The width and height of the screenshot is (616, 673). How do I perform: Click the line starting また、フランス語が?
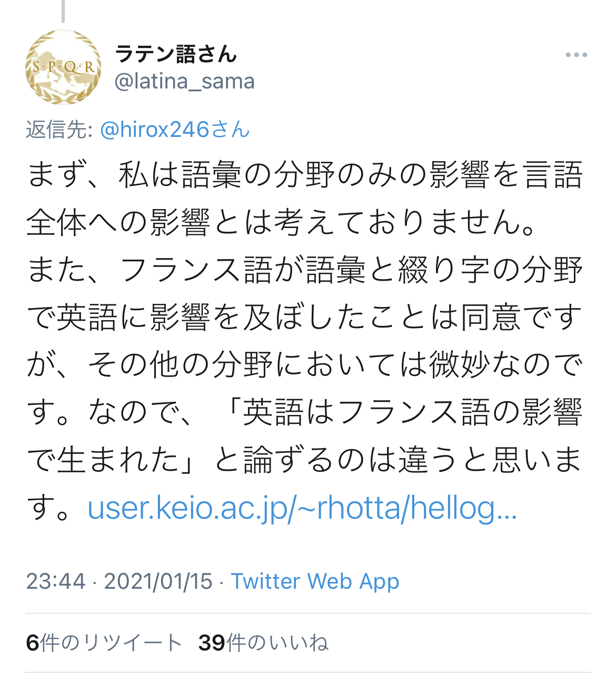[304, 270]
